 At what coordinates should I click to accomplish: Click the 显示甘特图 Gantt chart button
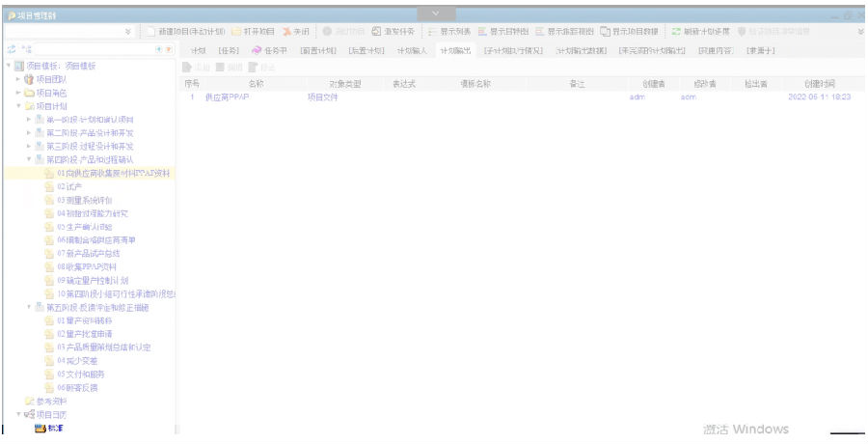pos(503,32)
